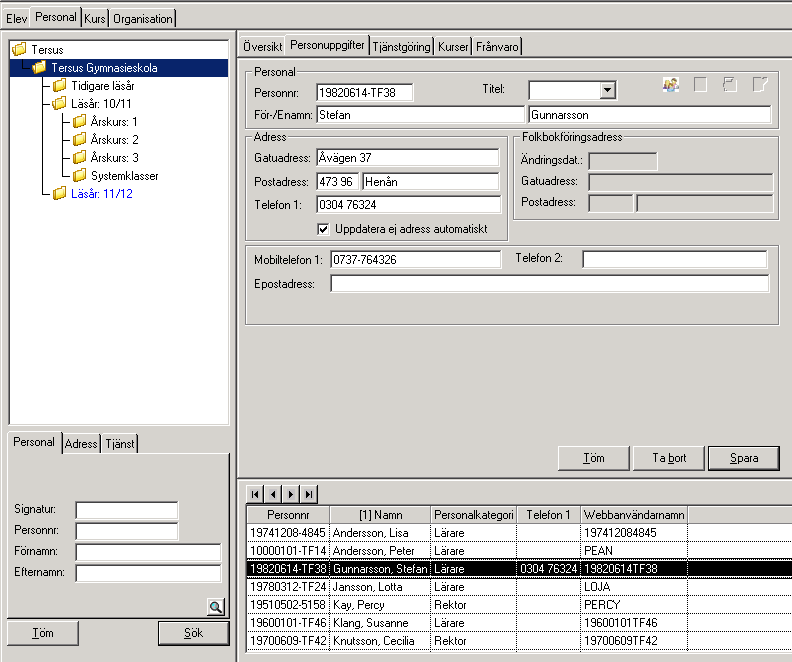Viewport: 792px width, 662px height.
Task: Go to previous record arrow button
Action: tap(273, 494)
